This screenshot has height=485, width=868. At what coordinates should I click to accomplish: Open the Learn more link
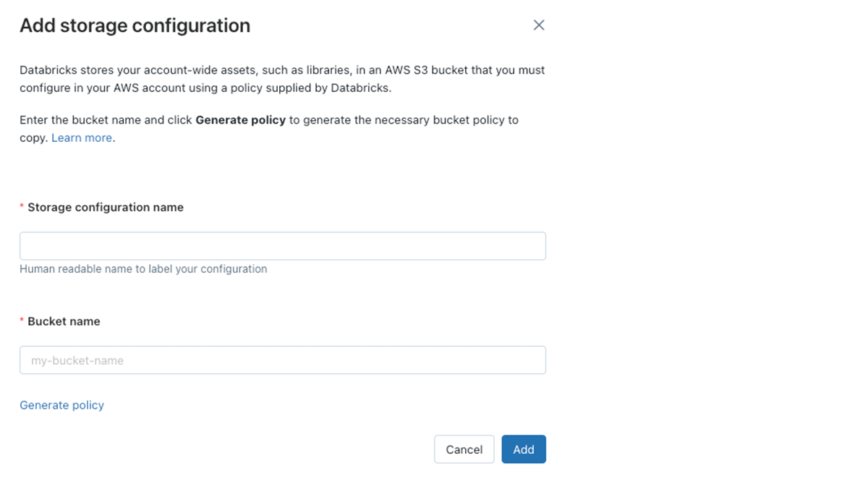[82, 138]
